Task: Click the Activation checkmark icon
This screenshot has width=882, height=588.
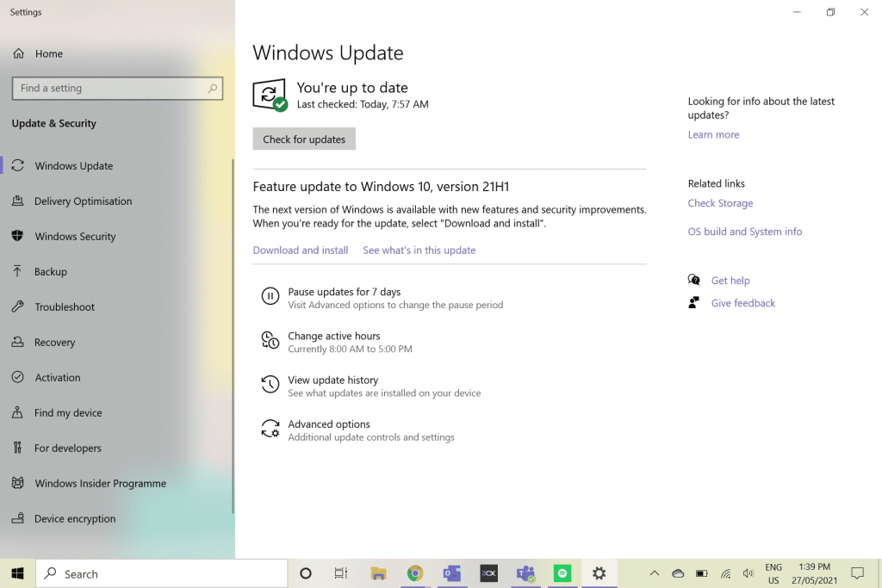Action: 18,377
